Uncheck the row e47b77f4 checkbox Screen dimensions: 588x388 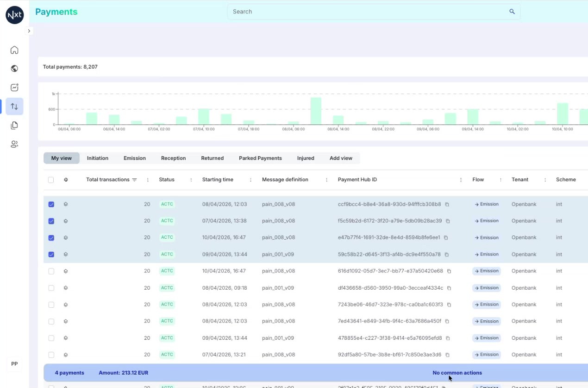point(51,238)
